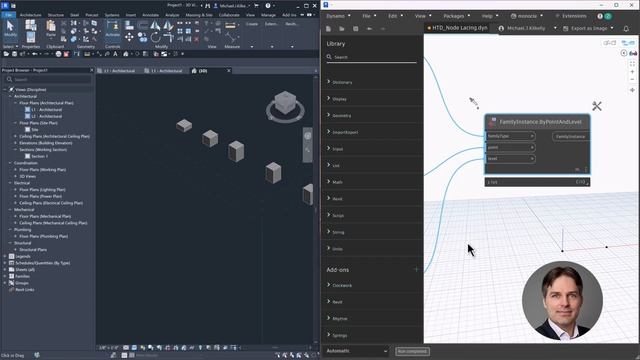Open the Architecture ribbon tab
The image size is (640, 360).
(31, 15)
